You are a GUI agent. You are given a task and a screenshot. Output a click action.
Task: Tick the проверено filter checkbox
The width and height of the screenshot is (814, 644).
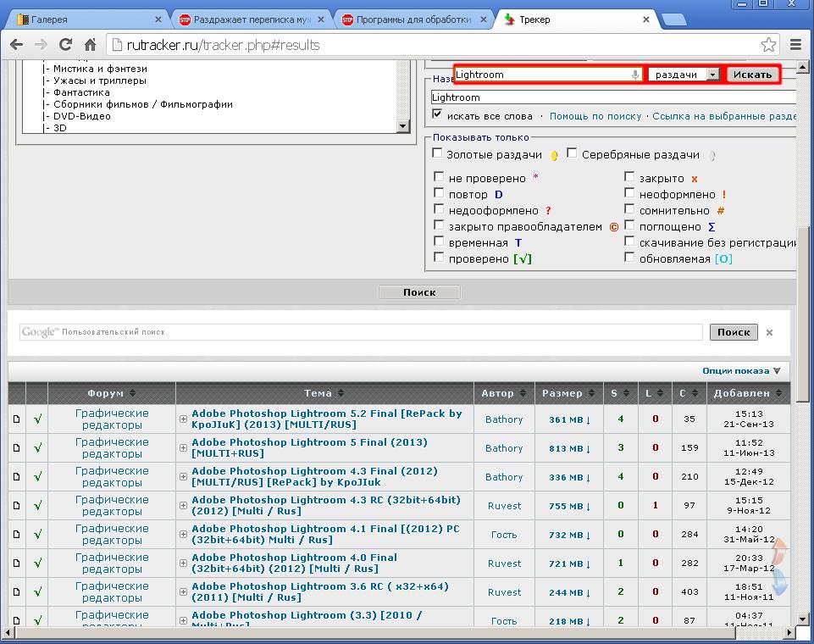[x=438, y=258]
